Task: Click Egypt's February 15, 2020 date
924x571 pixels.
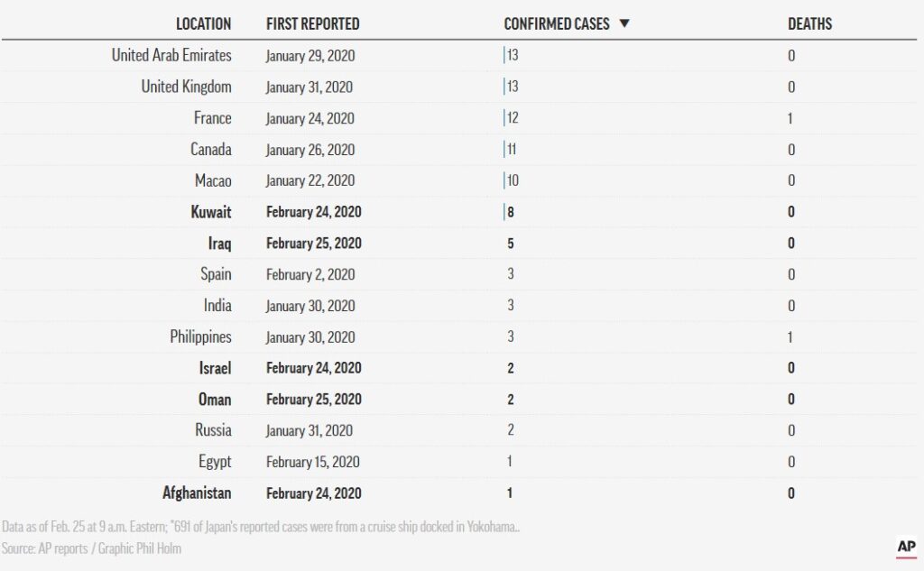Action: 312,462
